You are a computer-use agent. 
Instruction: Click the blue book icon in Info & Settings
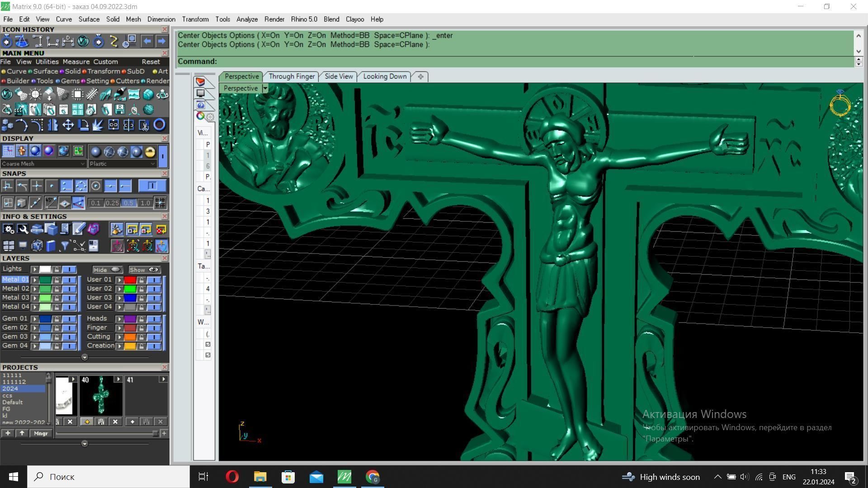coord(51,246)
